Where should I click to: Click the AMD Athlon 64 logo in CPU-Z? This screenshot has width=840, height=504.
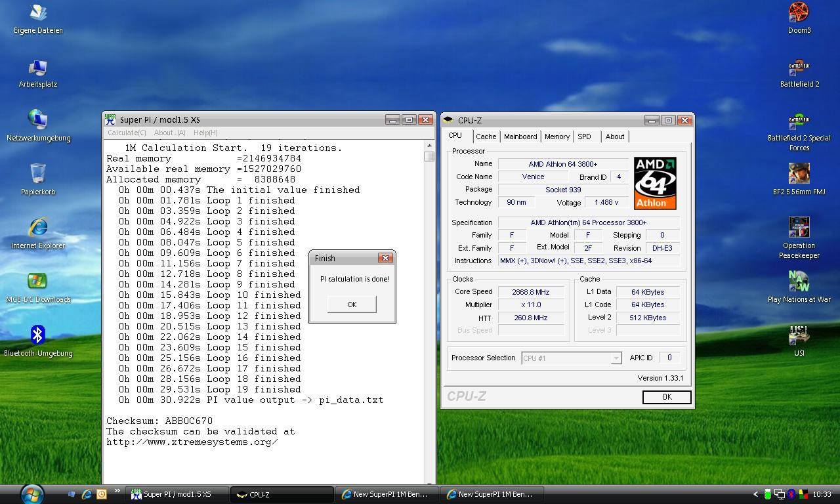[655, 182]
